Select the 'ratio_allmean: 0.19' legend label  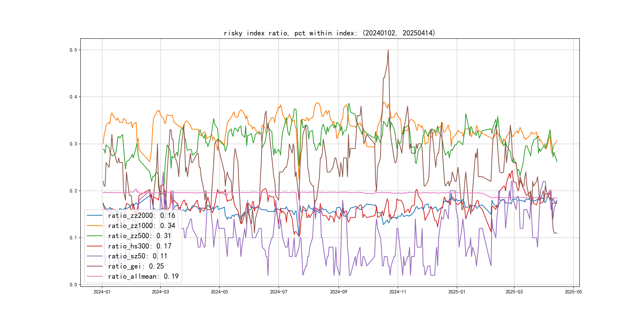tap(143, 276)
